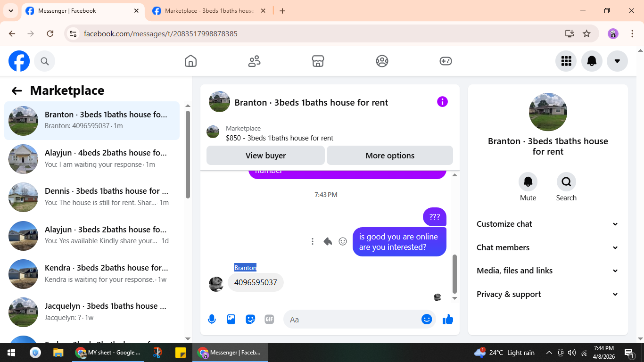Open Alayjun 3beds 2baths conversation
The image size is (644, 362).
(x=92, y=236)
